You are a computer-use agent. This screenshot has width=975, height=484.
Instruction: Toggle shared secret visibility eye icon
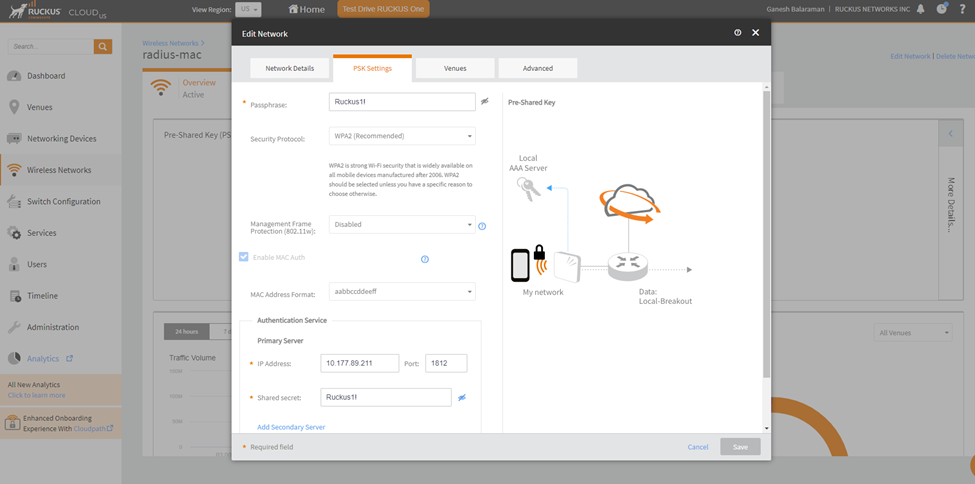(462, 397)
